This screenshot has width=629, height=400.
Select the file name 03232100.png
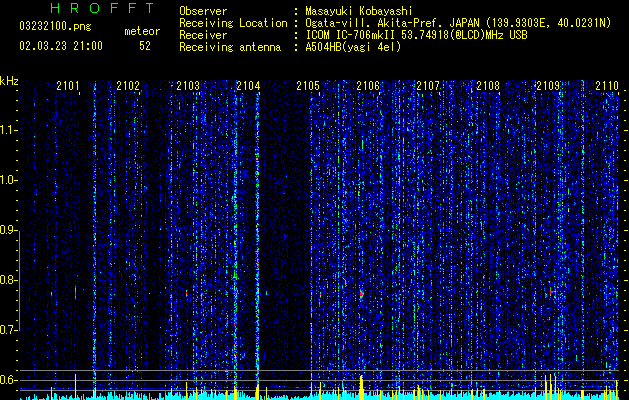pyautogui.click(x=55, y=27)
